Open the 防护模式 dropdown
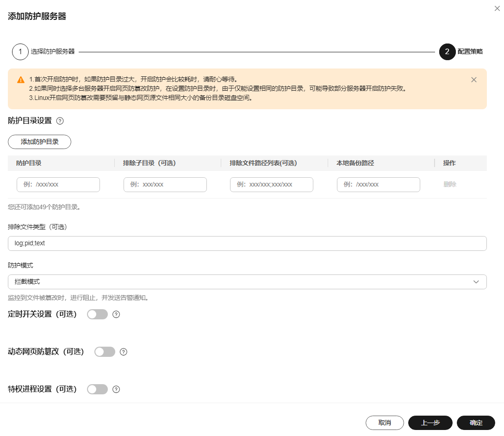504x436 pixels. point(247,282)
